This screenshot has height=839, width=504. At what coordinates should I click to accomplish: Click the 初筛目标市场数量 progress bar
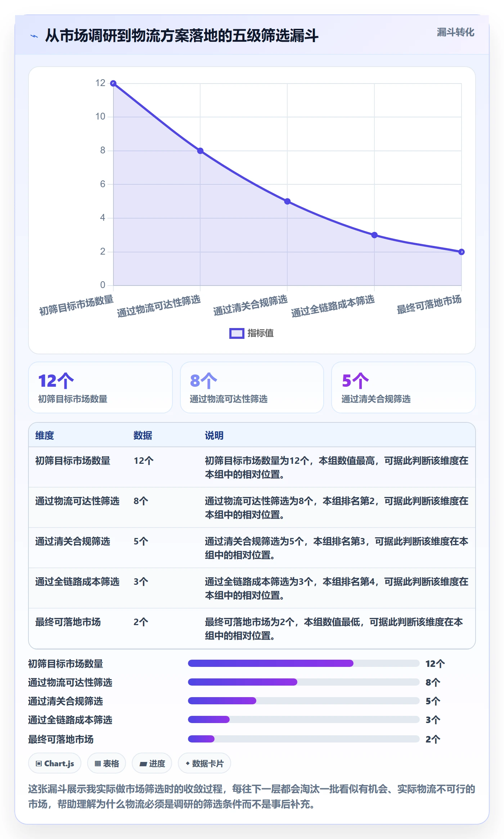[303, 663]
